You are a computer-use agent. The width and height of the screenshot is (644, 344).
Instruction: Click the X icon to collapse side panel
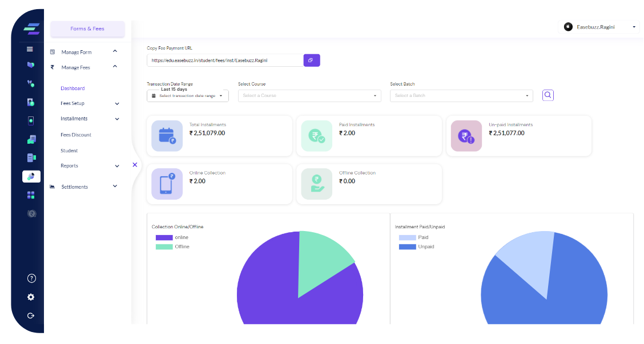click(x=135, y=164)
